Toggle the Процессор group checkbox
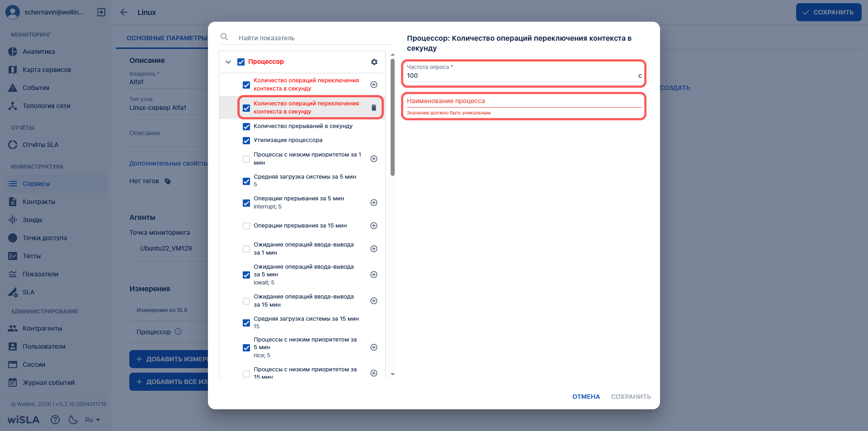The height and width of the screenshot is (431, 868). pyautogui.click(x=241, y=62)
